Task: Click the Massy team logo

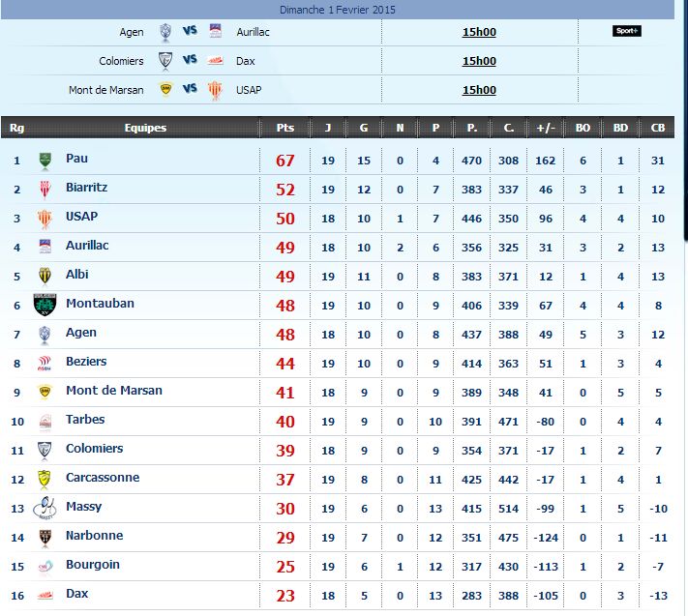Action: (45, 508)
